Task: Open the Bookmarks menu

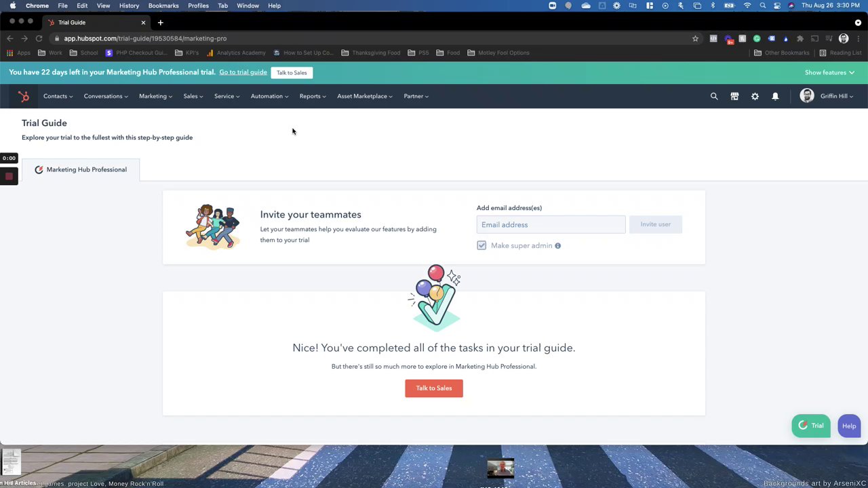Action: coord(163,5)
